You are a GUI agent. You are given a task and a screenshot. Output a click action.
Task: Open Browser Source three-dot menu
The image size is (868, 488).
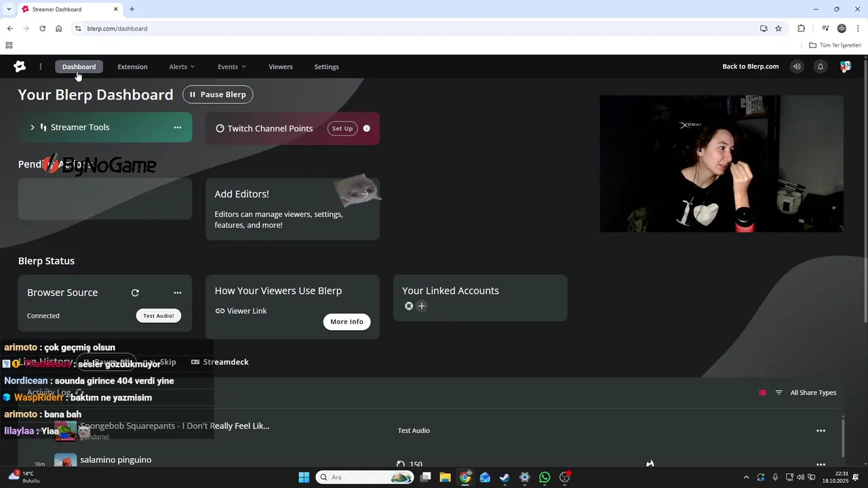178,293
